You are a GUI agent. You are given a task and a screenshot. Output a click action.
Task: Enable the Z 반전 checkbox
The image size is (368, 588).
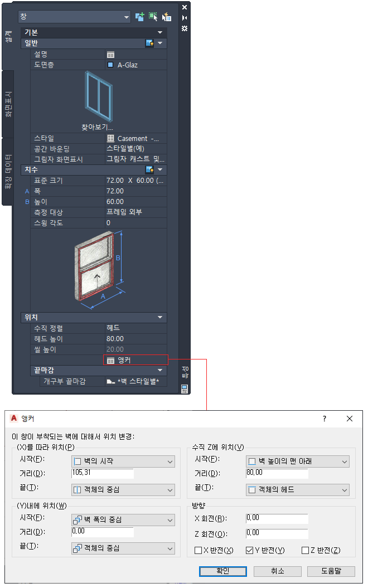click(x=306, y=550)
